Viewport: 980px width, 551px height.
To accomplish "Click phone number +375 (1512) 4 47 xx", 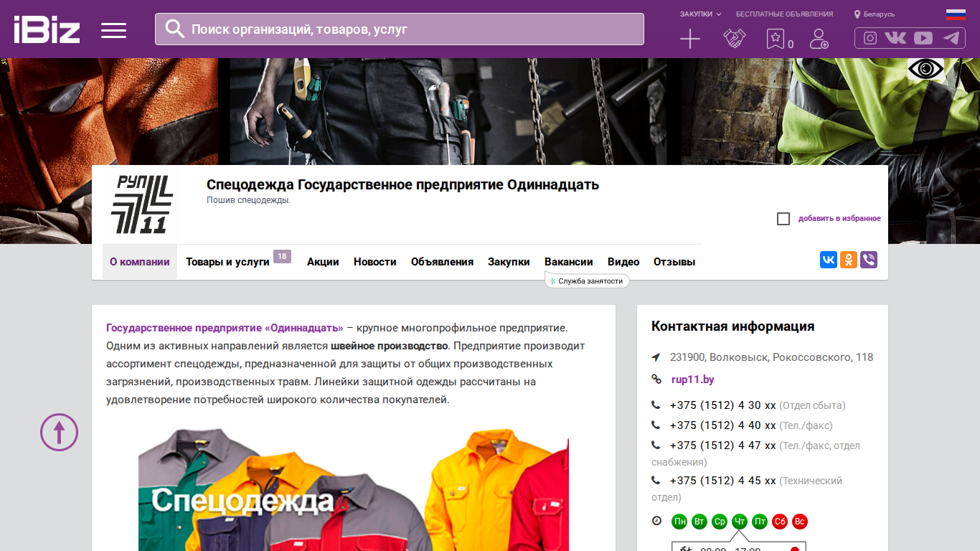I will coord(723,446).
